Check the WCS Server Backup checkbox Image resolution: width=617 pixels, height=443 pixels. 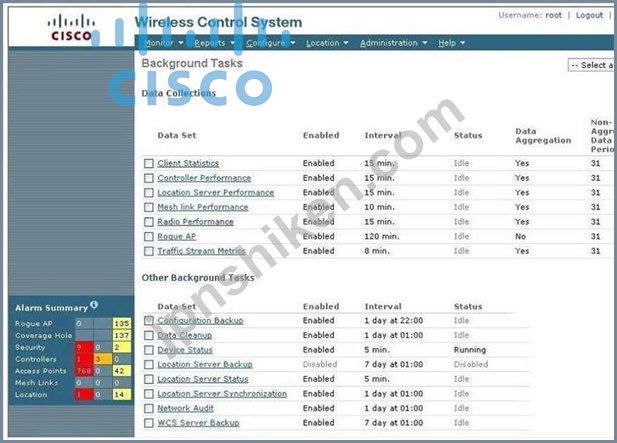point(148,423)
